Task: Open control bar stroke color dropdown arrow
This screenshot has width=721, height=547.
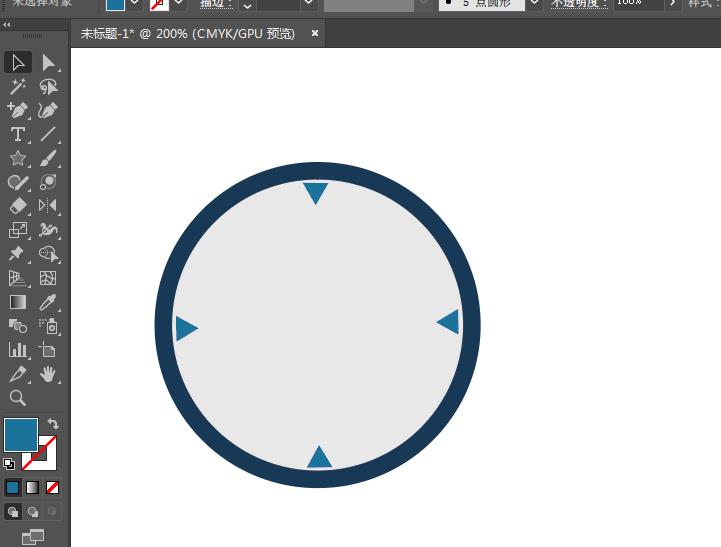Action: 178,4
